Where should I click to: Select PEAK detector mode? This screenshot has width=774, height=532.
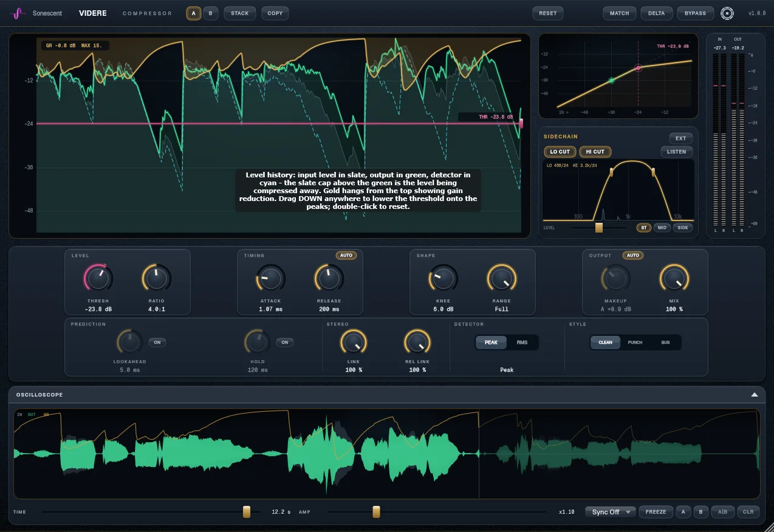pyautogui.click(x=491, y=343)
